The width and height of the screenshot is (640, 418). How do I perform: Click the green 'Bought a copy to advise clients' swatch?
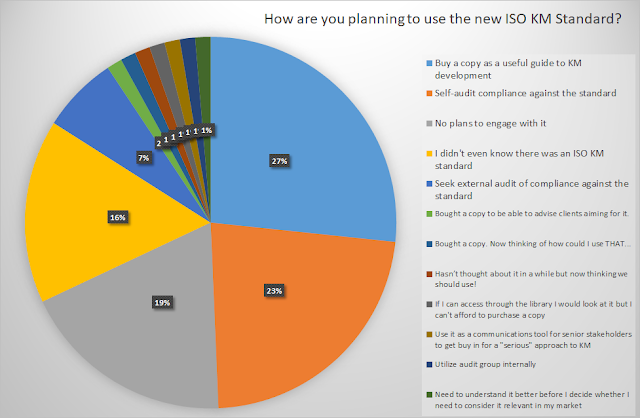429,214
